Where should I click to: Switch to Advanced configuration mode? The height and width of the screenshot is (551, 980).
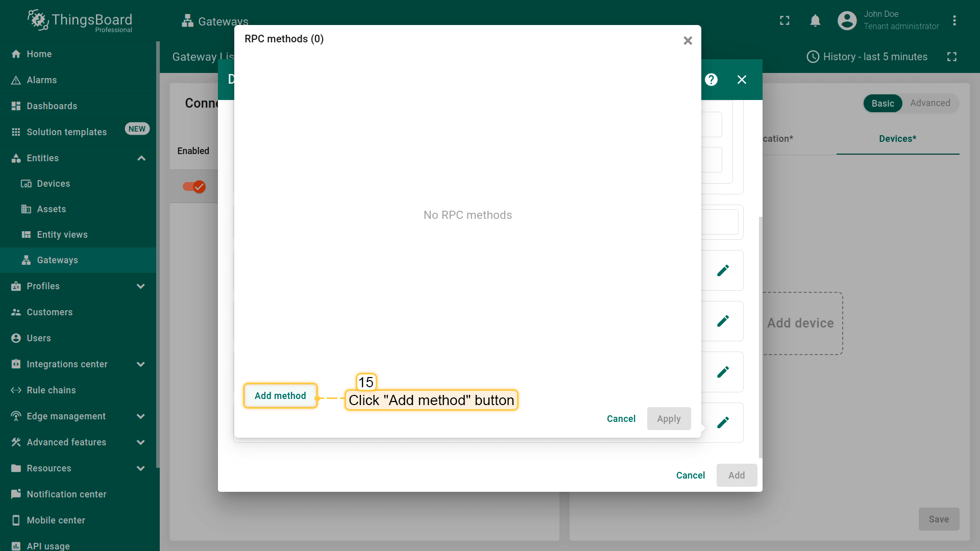coord(930,103)
